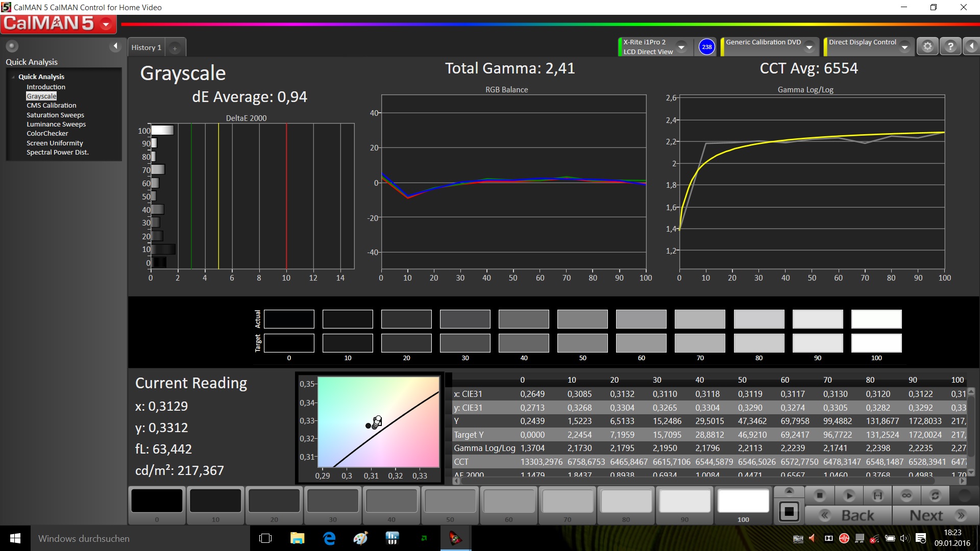Open the settings gear icon
Image resolution: width=980 pixels, height=551 pixels.
coord(927,46)
